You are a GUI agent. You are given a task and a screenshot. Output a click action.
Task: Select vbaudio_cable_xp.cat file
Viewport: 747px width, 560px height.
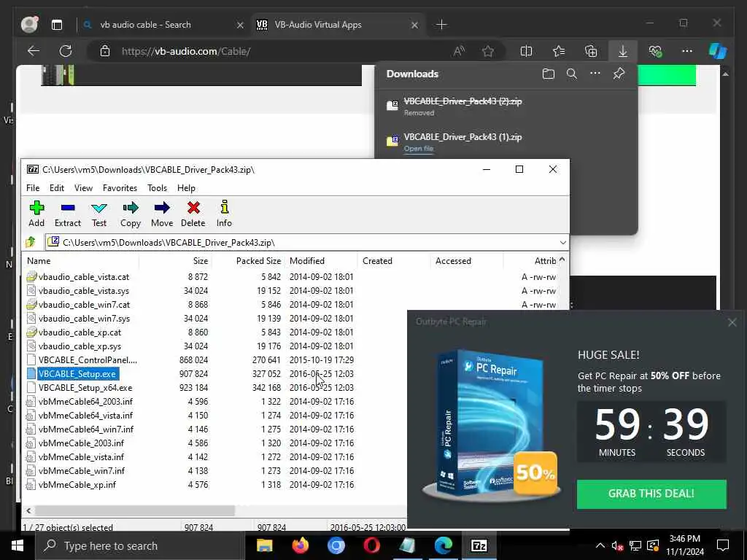80,332
